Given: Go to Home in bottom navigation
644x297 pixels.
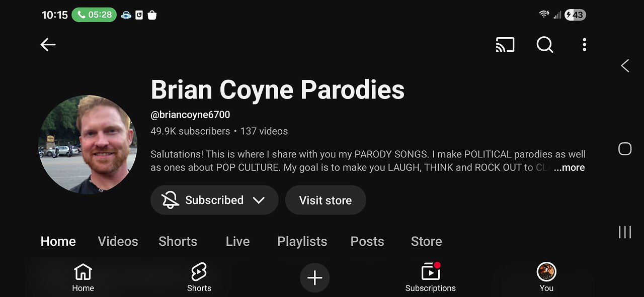Looking at the screenshot, I should [x=83, y=278].
